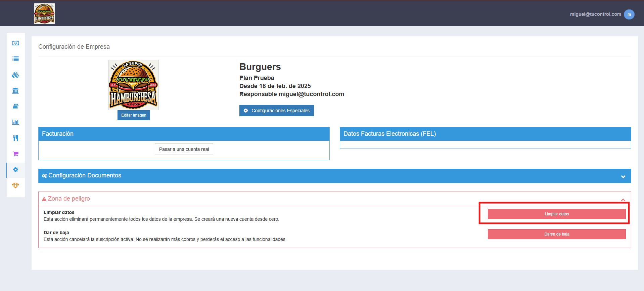Click the red Limpiar datos button
644x291 pixels.
click(557, 214)
